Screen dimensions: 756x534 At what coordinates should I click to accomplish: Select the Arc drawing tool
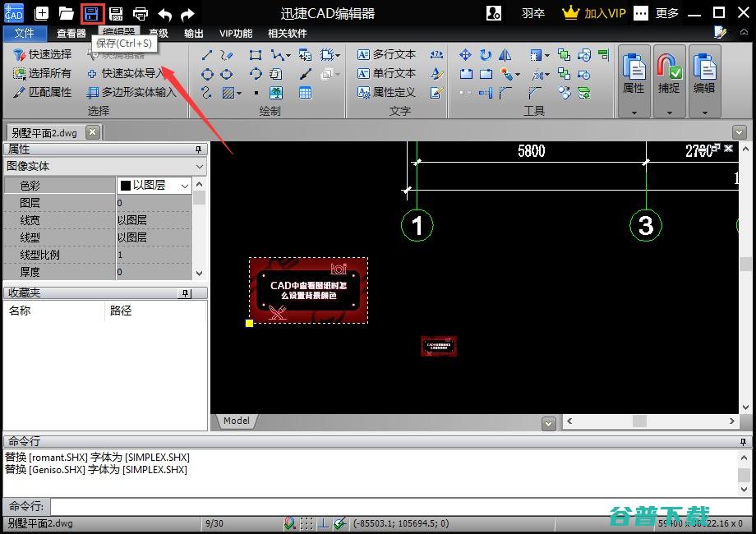(256, 74)
